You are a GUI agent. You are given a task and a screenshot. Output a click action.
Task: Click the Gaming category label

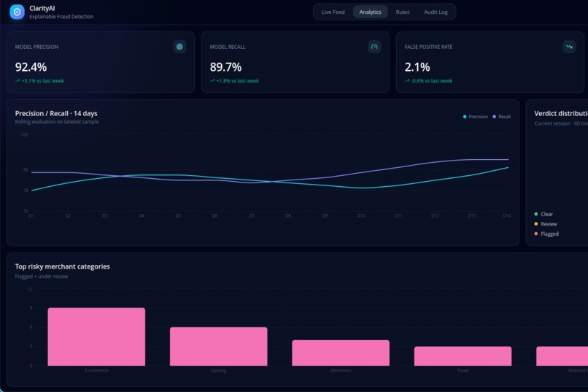coord(219,371)
